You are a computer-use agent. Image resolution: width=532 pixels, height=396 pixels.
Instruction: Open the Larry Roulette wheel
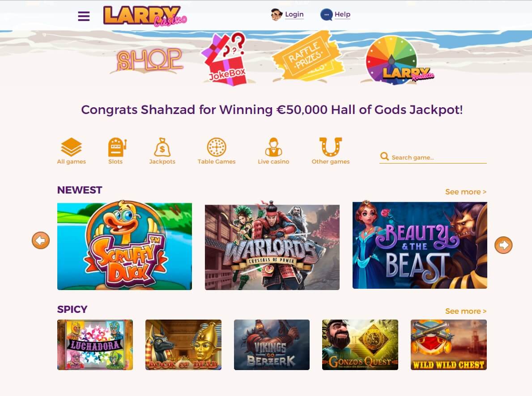pos(397,60)
